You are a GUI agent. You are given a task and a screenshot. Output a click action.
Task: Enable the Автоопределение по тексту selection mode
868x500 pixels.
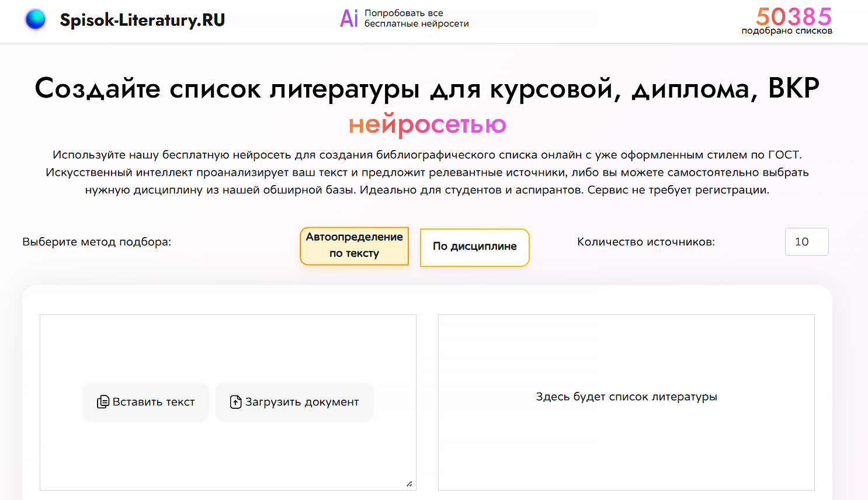click(x=354, y=246)
